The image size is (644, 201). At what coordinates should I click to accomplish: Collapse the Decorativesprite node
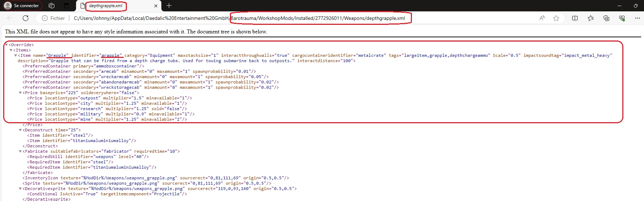pos(20,189)
